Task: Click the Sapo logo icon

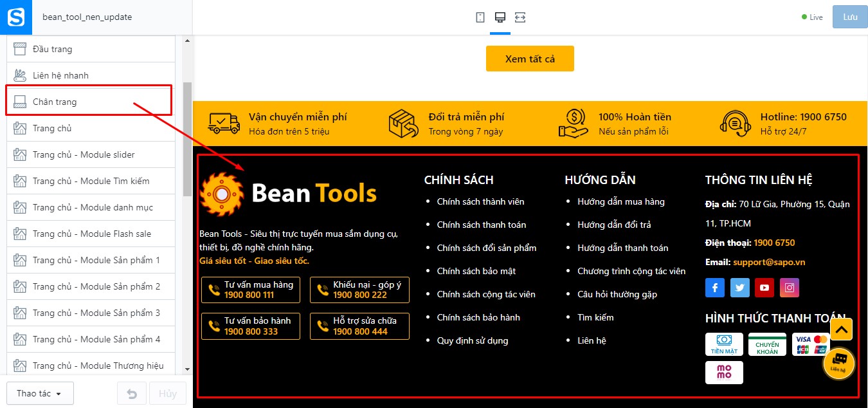Action: 15,17
